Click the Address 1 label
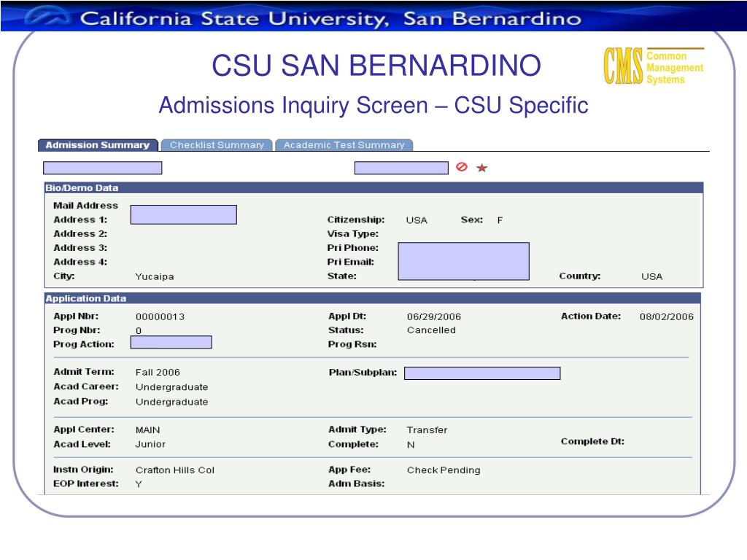 coord(80,220)
